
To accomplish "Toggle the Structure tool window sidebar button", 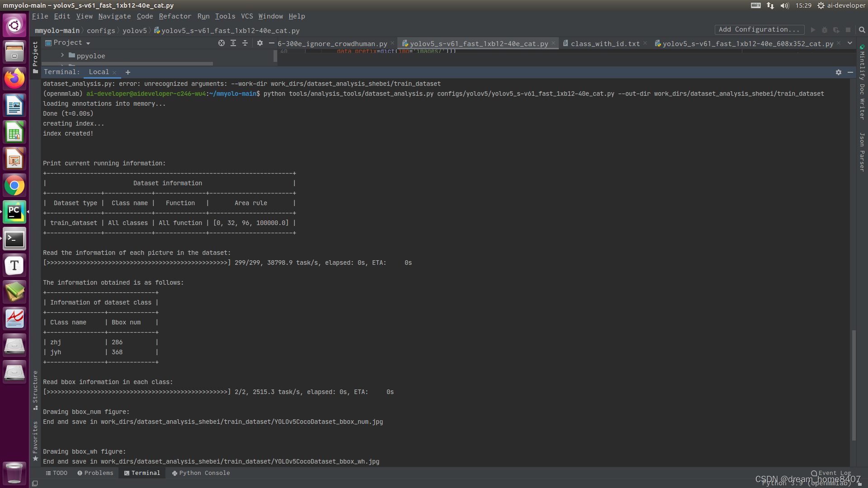I will pos(35,390).
